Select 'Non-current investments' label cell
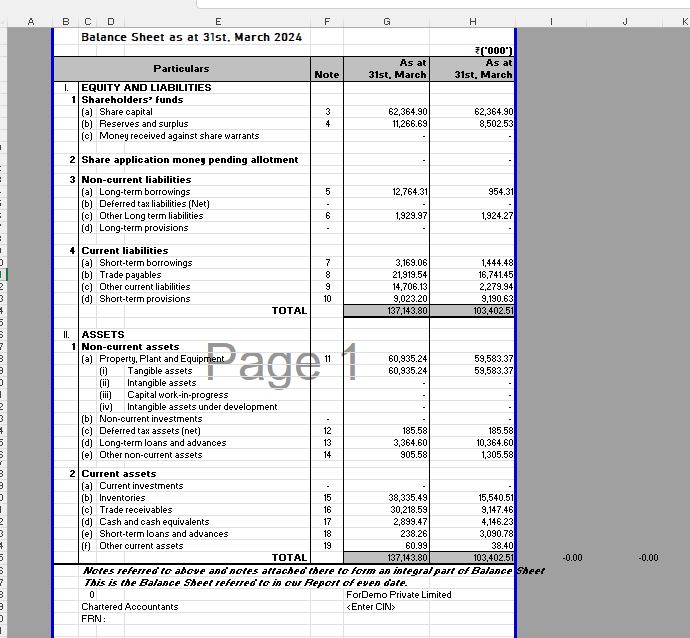This screenshot has width=690, height=638. (150, 419)
